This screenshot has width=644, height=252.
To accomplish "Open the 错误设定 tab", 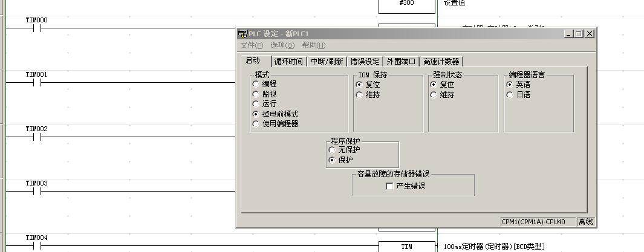I will (365, 61).
